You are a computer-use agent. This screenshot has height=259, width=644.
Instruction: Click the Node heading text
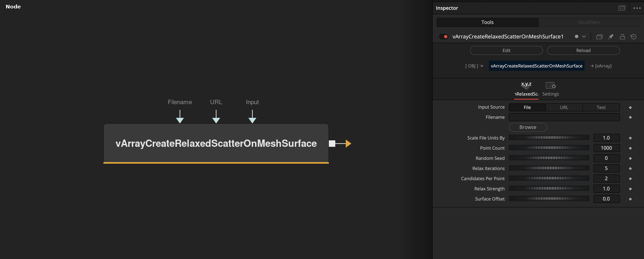click(x=13, y=7)
